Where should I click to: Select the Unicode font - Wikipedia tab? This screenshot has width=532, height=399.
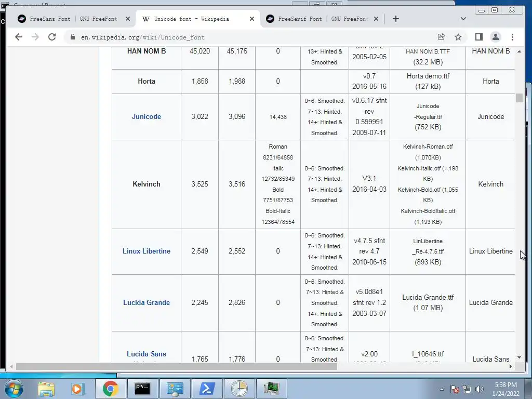pyautogui.click(x=197, y=19)
